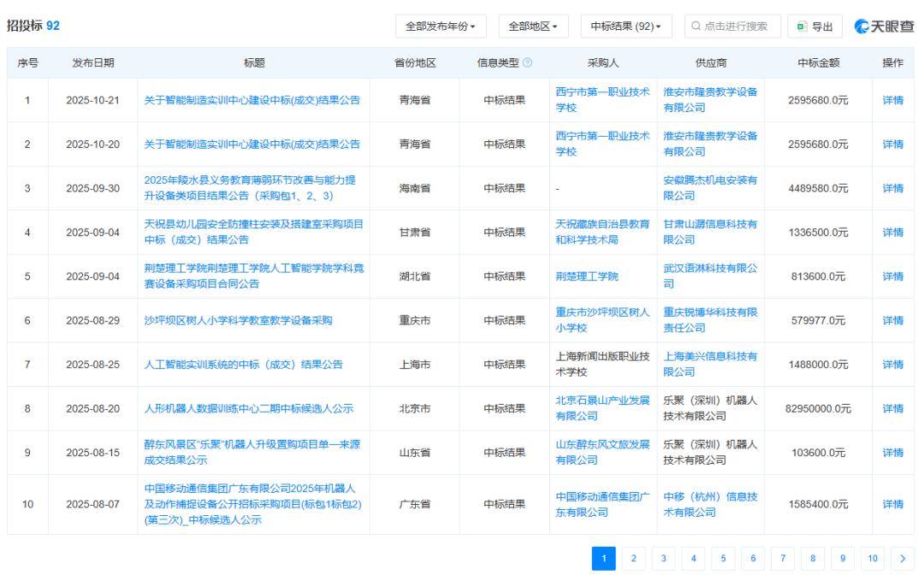Viewport: 924px width, 575px height.
Task: Open the 人形机器人数据训练中心二期 announcement
Action: coord(248,408)
